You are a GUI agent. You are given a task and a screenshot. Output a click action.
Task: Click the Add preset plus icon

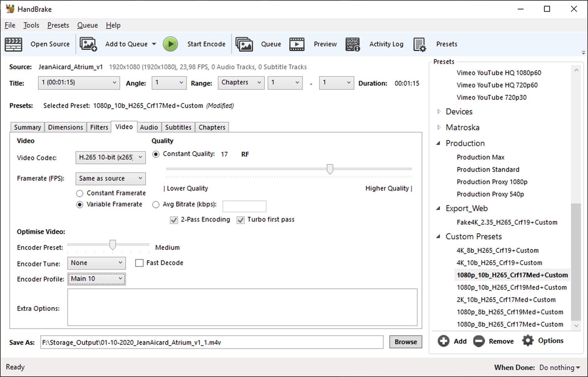pyautogui.click(x=443, y=341)
